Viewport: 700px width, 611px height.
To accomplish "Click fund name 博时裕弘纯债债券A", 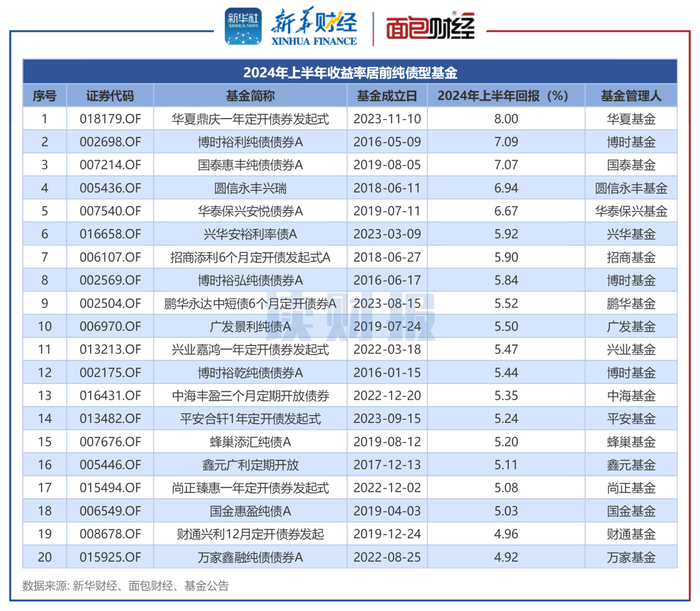I will (250, 280).
